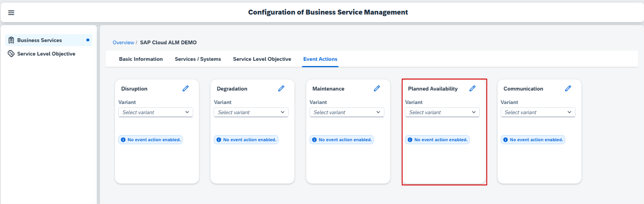Click the Maintenance edit pencil icon

tap(377, 89)
